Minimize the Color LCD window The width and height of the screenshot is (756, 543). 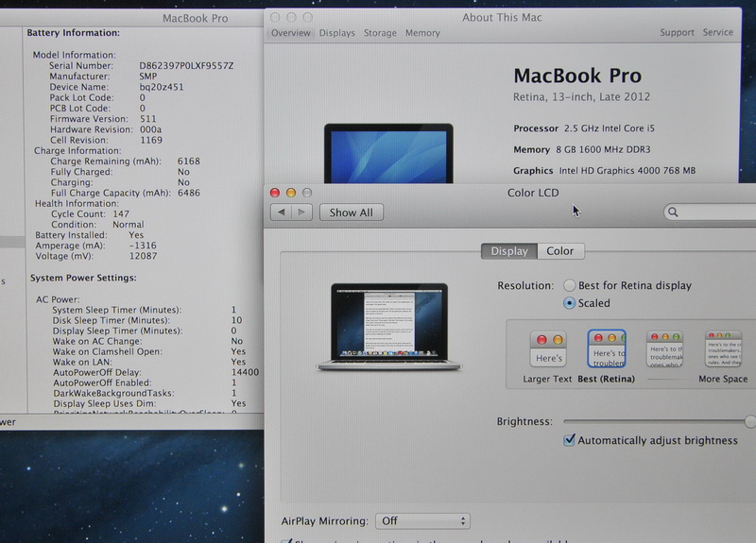[x=291, y=193]
